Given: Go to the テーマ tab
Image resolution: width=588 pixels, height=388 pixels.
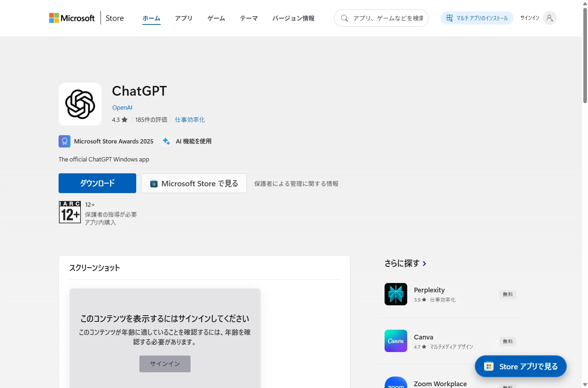Looking at the screenshot, I should 249,18.
